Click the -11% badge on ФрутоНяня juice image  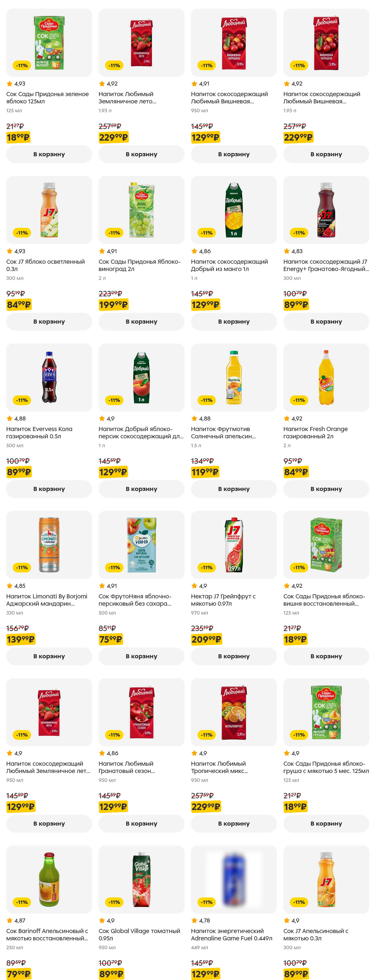click(x=114, y=568)
